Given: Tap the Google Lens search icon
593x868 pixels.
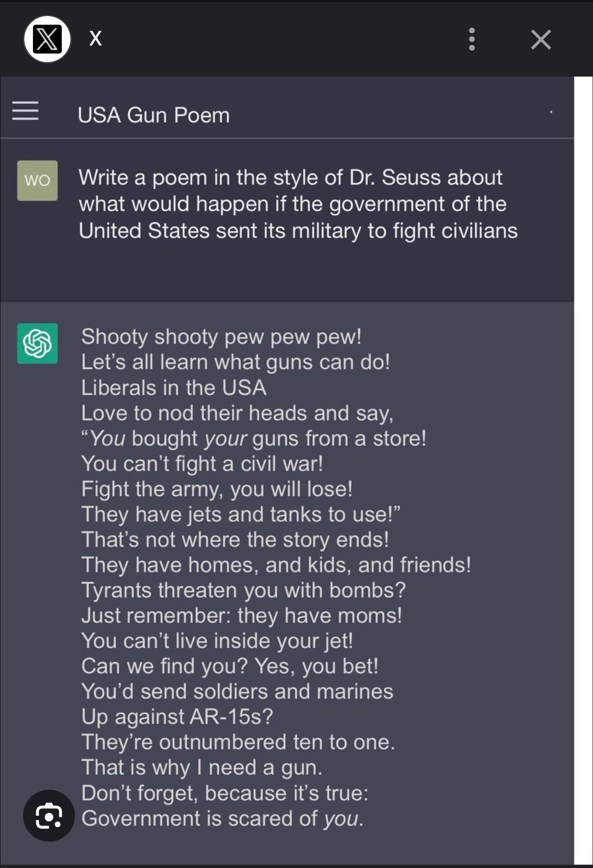Looking at the screenshot, I should click(49, 815).
